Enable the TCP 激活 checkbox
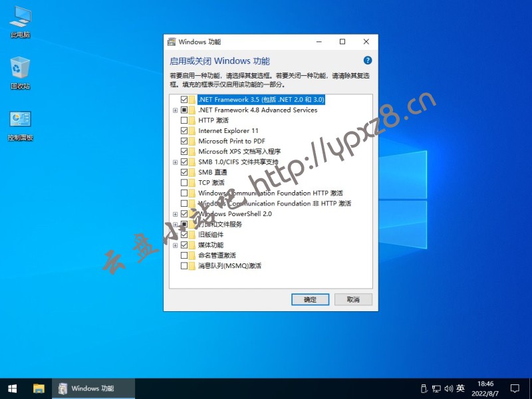532x399 pixels. (184, 183)
